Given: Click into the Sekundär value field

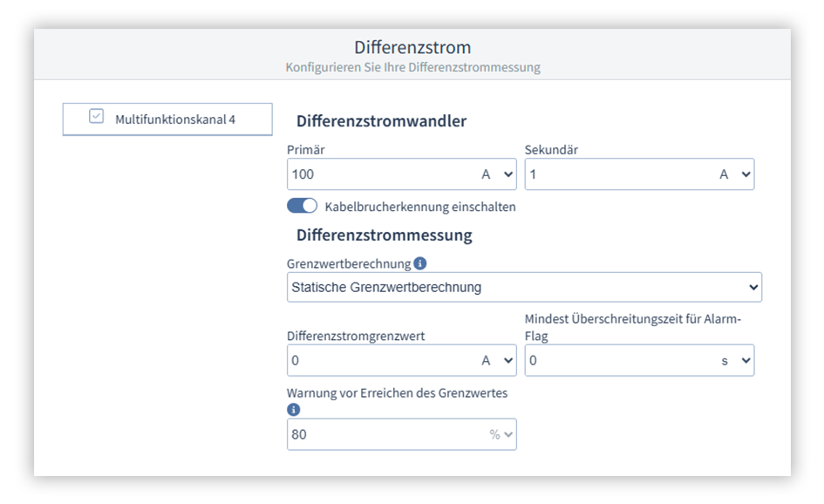Looking at the screenshot, I should (x=615, y=174).
